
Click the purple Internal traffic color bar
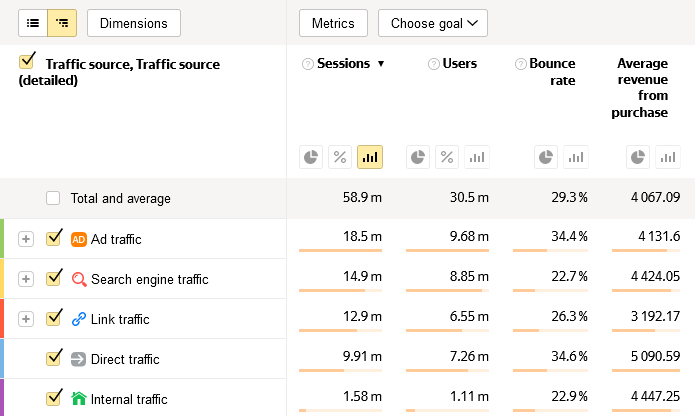click(2, 397)
